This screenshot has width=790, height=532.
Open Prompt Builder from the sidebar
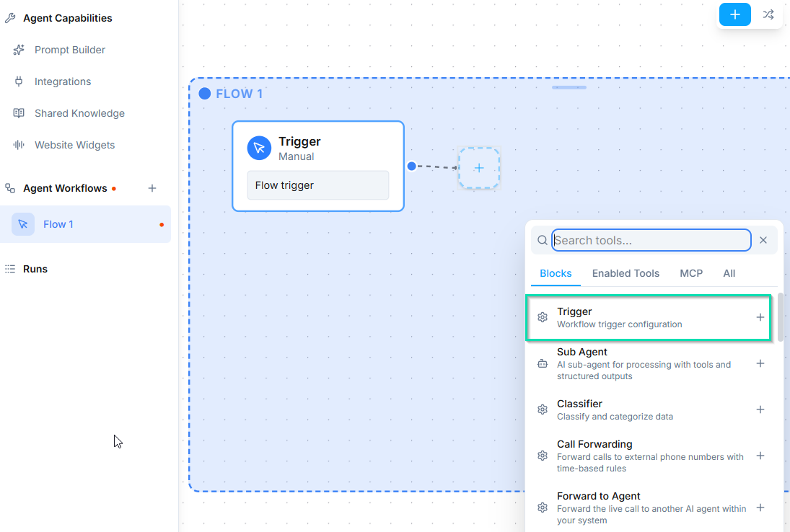69,49
